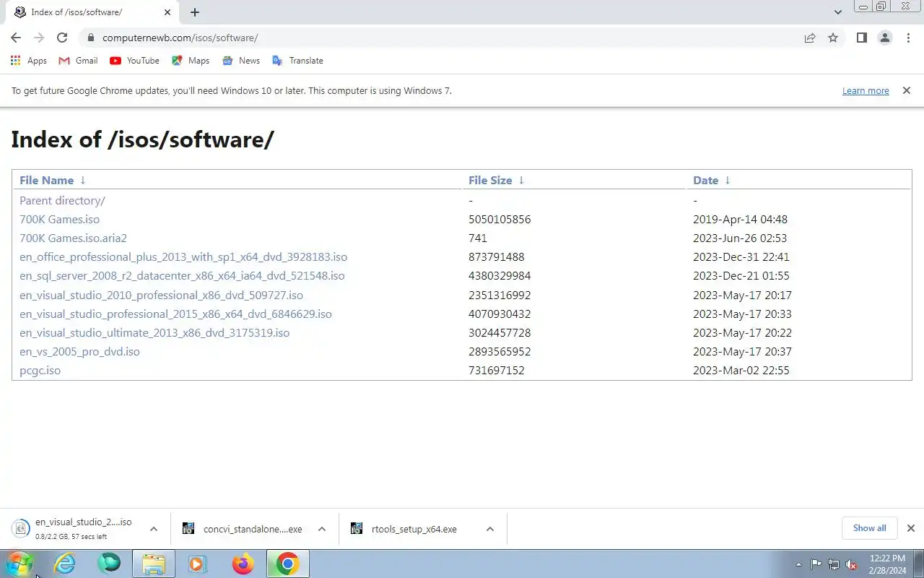924x578 pixels.
Task: Expand options for concvi_standalone exe download
Action: tap(322, 529)
